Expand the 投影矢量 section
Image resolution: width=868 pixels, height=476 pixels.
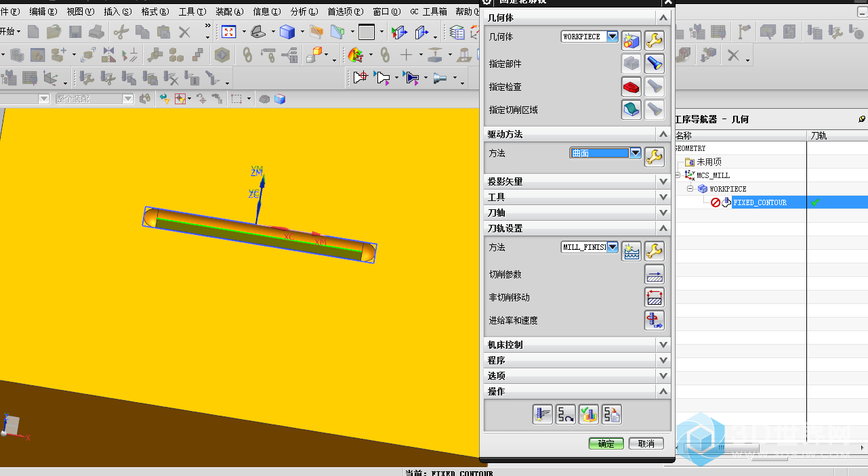(663, 181)
